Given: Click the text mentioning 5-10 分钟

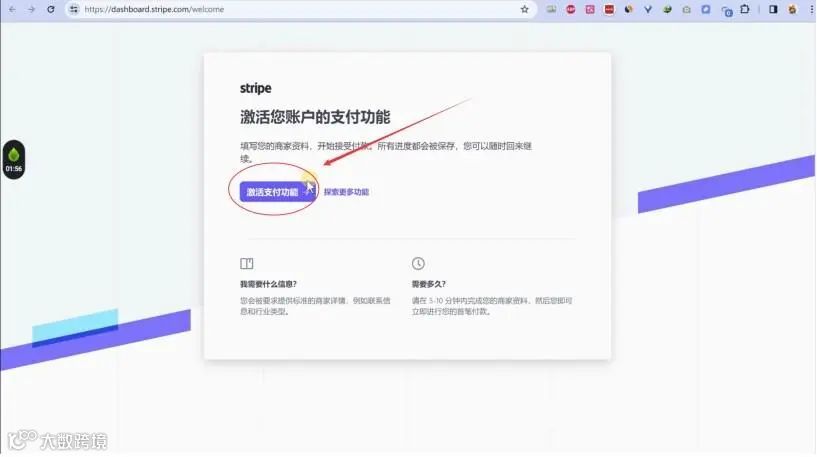Looking at the screenshot, I should pyautogui.click(x=492, y=306).
